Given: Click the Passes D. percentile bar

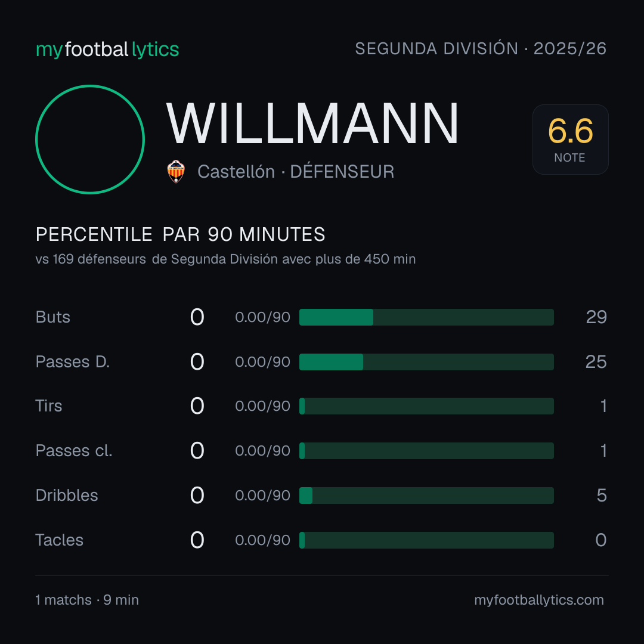Looking at the screenshot, I should pos(426,362).
